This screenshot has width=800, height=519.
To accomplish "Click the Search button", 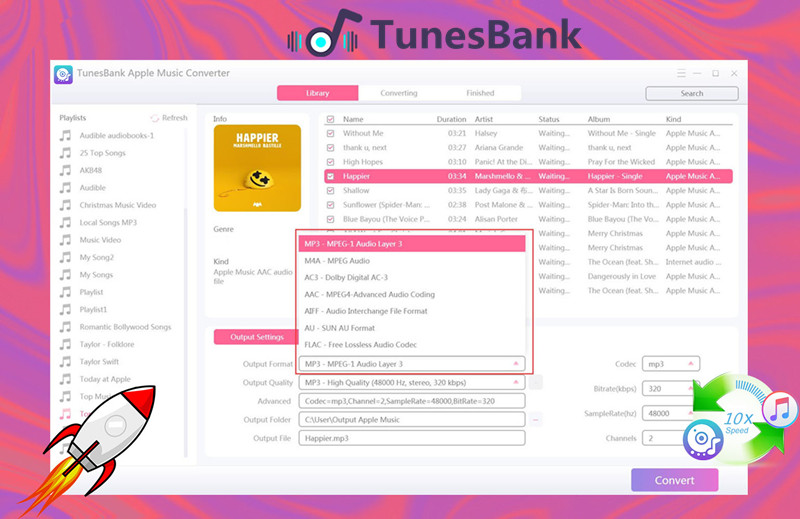I will pyautogui.click(x=691, y=93).
